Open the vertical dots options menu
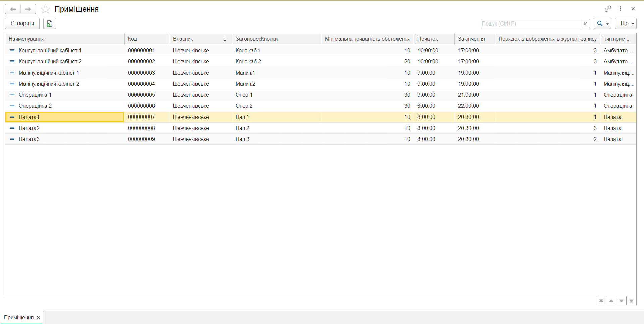The image size is (644, 324). pyautogui.click(x=620, y=9)
